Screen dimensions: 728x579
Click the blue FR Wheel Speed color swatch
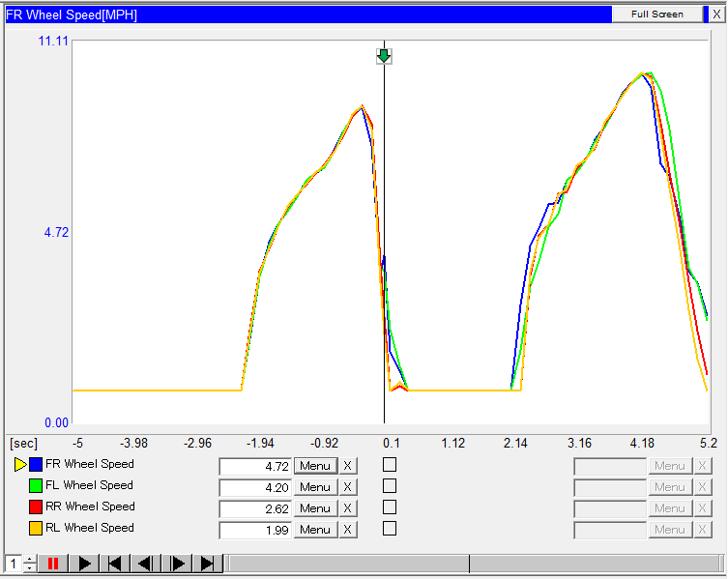click(x=36, y=465)
